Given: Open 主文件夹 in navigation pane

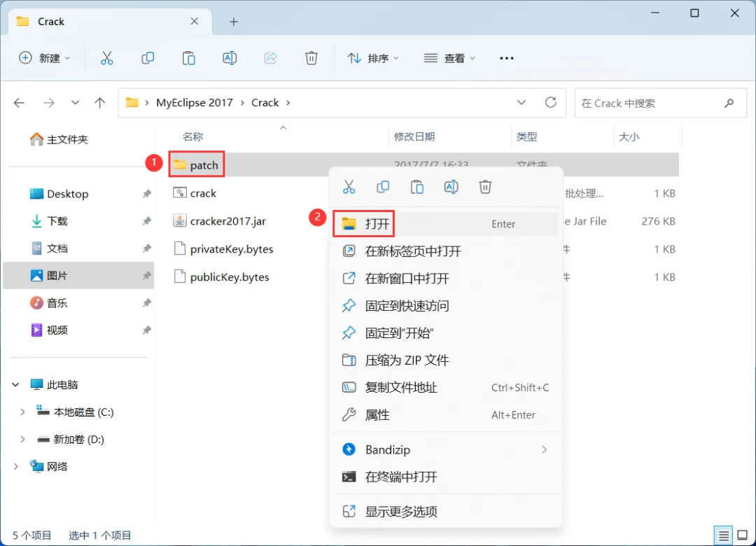Looking at the screenshot, I should 59,140.
